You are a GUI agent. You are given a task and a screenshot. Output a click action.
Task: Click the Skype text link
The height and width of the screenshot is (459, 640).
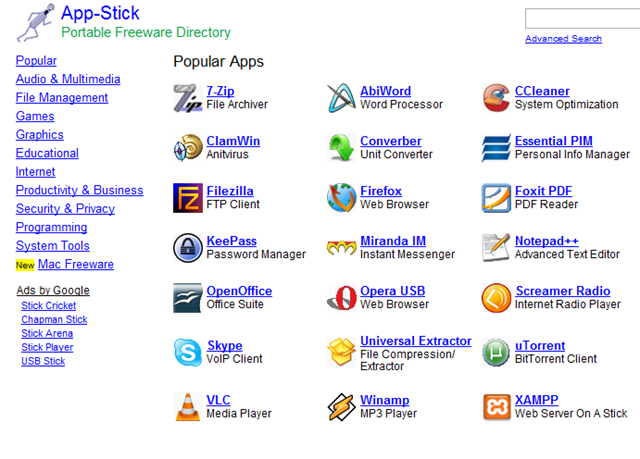point(224,346)
